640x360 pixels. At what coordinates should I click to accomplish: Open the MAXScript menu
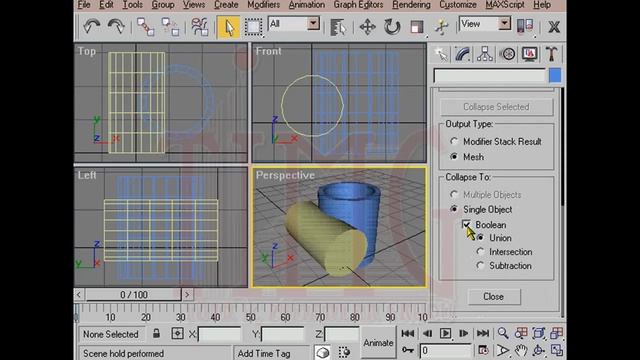505,5
